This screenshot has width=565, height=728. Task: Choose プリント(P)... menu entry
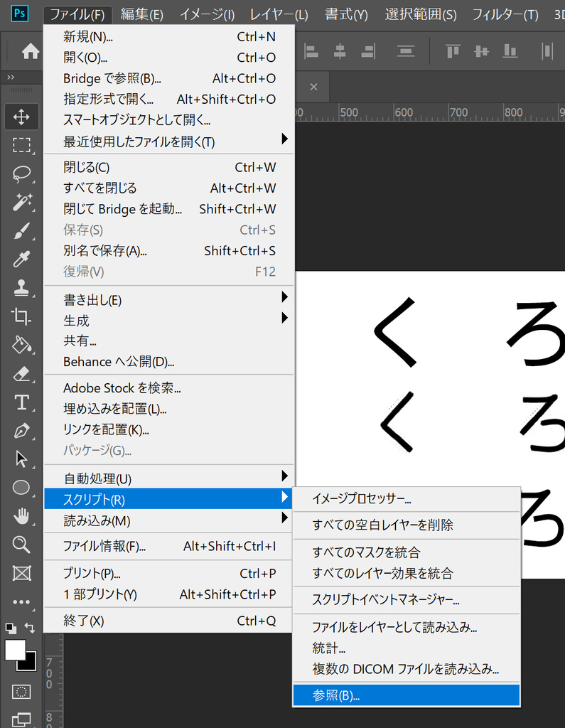point(169,574)
